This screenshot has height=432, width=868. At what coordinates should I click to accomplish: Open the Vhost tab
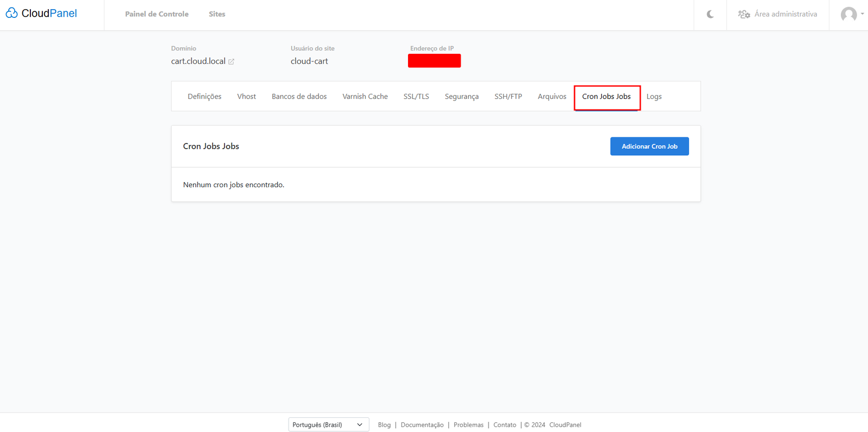[246, 97]
